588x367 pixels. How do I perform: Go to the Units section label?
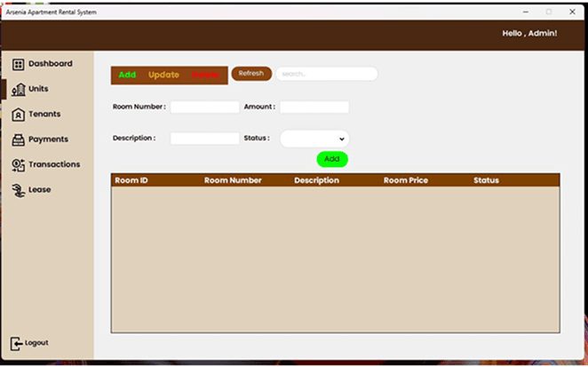coord(38,89)
